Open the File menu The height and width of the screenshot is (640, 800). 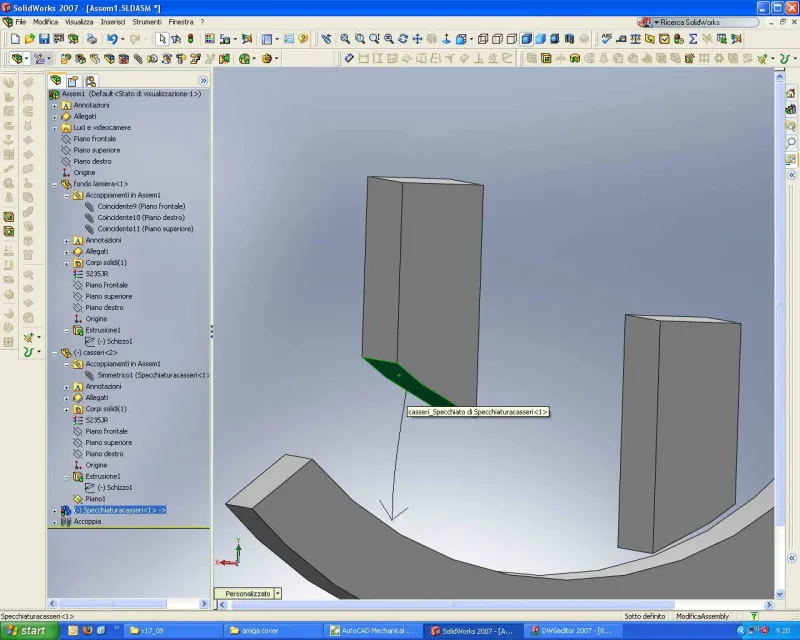point(20,22)
